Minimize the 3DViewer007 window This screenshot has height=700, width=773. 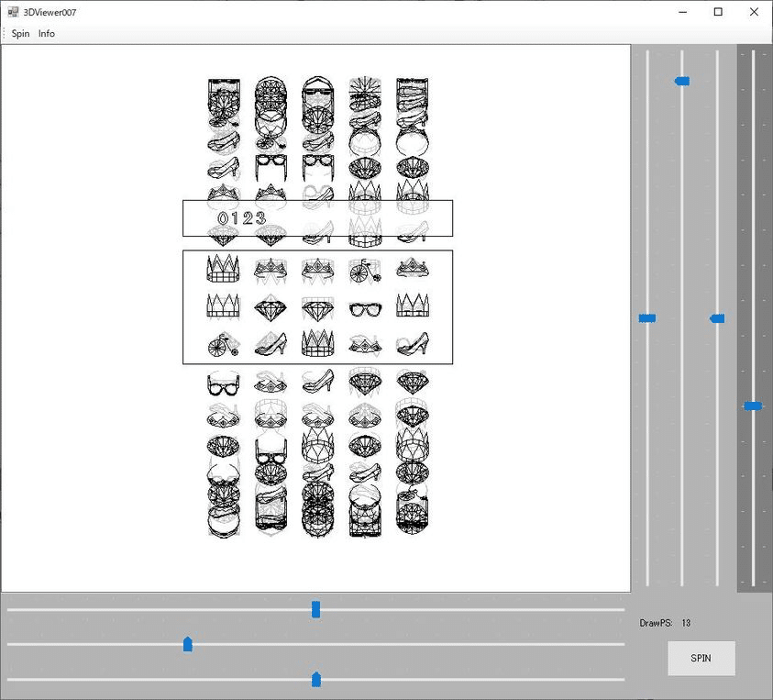pos(683,12)
